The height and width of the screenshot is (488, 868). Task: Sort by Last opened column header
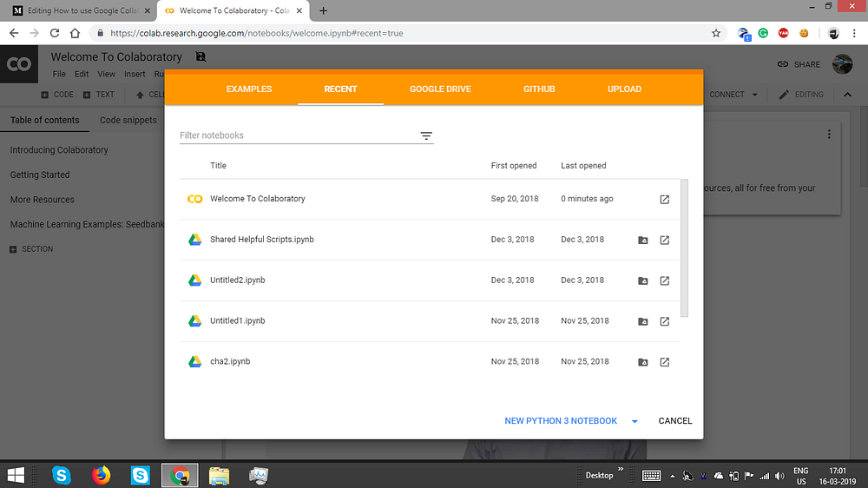[583, 166]
